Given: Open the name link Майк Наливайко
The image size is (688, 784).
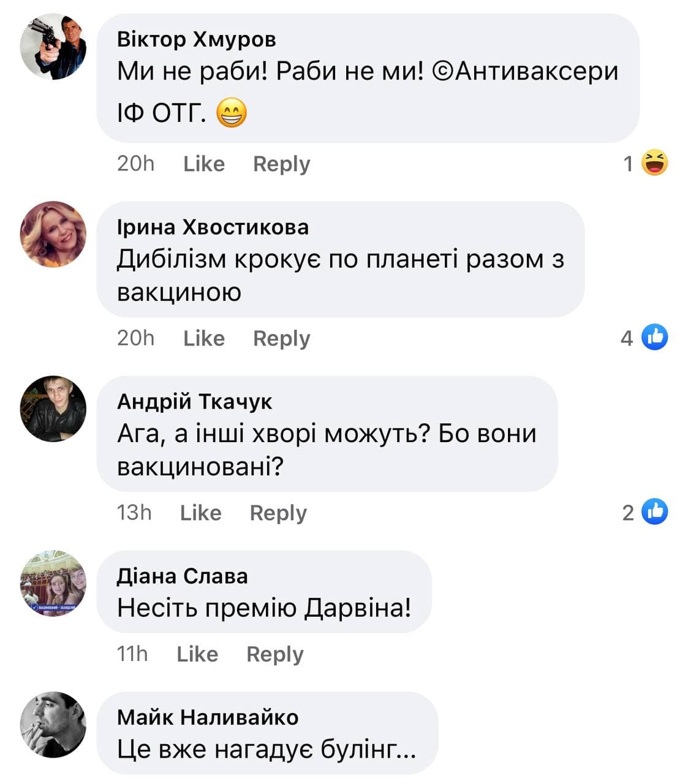Looking at the screenshot, I should click(x=208, y=717).
